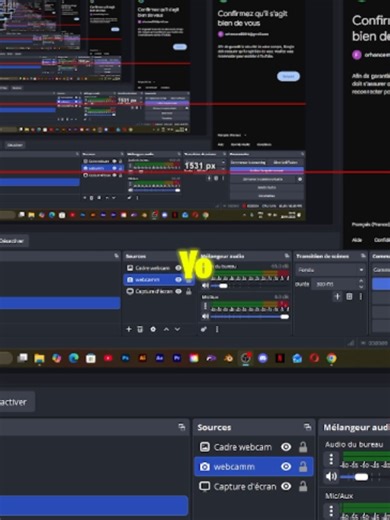Image resolution: width=390 pixels, height=520 pixels.
Task: Hide Capture d'écran via largest eye icon
Action: pyautogui.click(x=286, y=486)
